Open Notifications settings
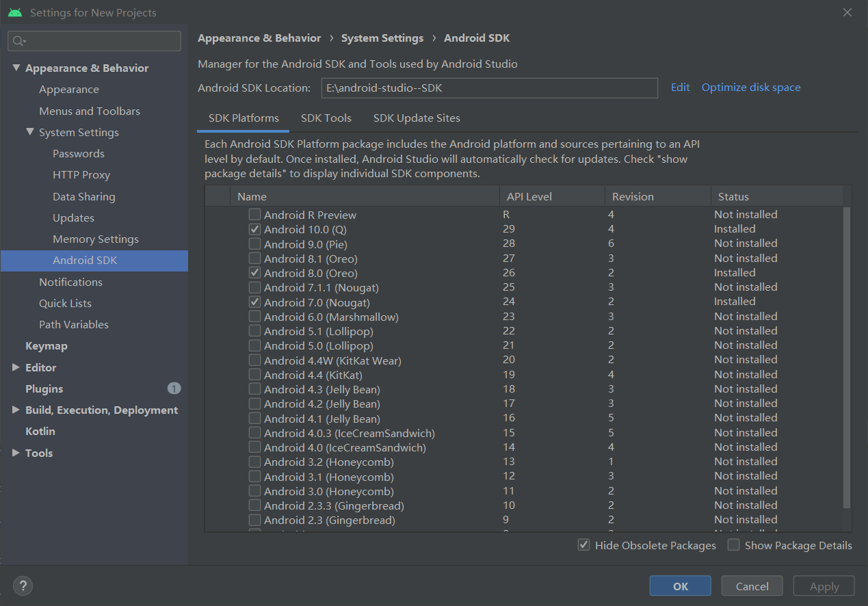The height and width of the screenshot is (606, 868). pos(70,282)
